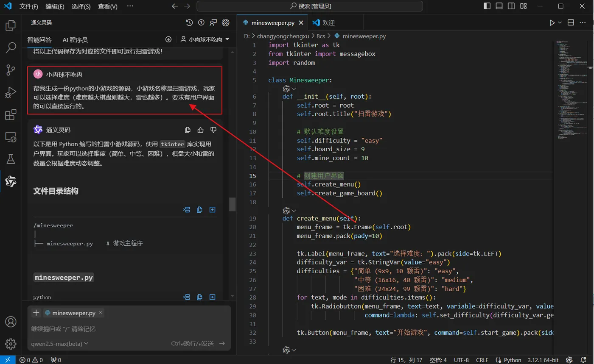Open the Explorer view in the activity bar

(11, 25)
